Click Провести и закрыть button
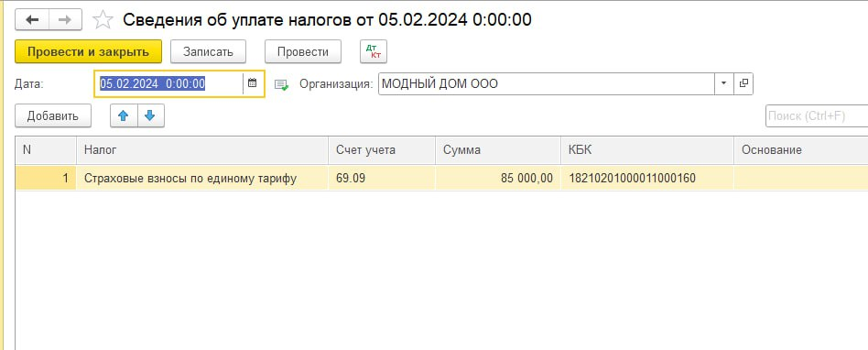868x350 pixels. [x=89, y=51]
